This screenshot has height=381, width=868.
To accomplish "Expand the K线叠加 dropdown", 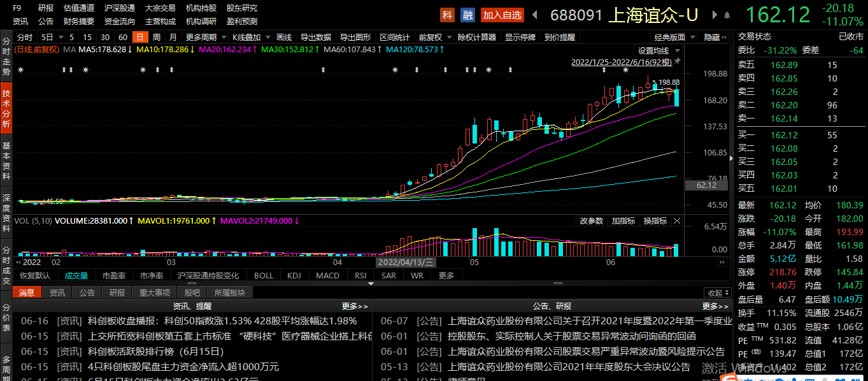I will tap(252, 37).
